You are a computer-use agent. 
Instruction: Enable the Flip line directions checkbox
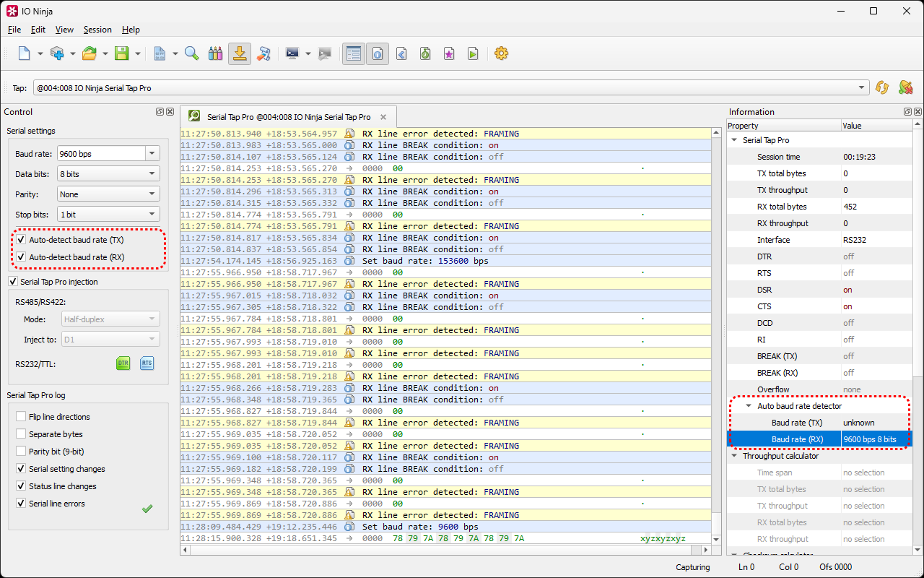22,417
